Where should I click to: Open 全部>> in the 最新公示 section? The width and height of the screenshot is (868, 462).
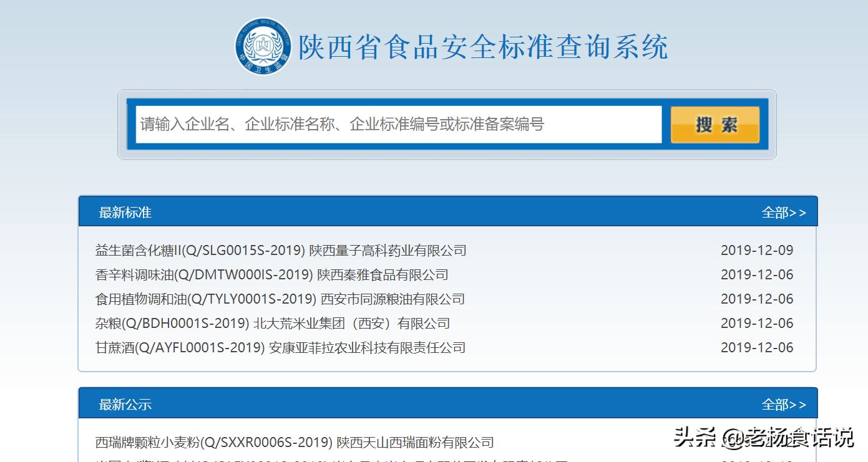783,405
